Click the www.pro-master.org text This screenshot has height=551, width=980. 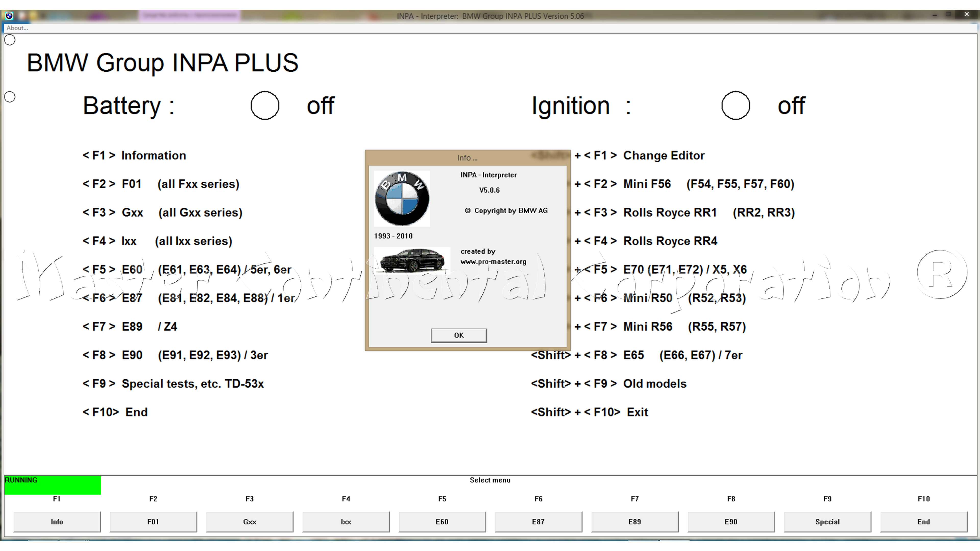(493, 262)
